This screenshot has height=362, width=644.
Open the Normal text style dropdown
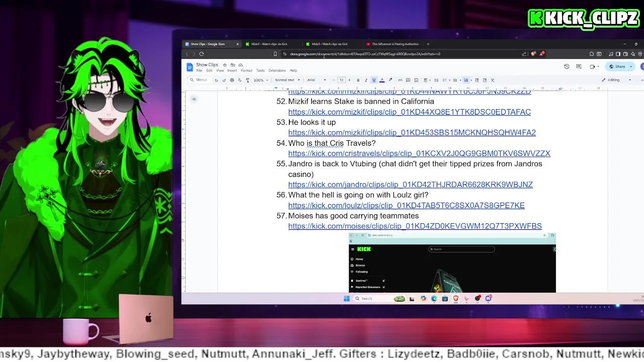point(287,80)
